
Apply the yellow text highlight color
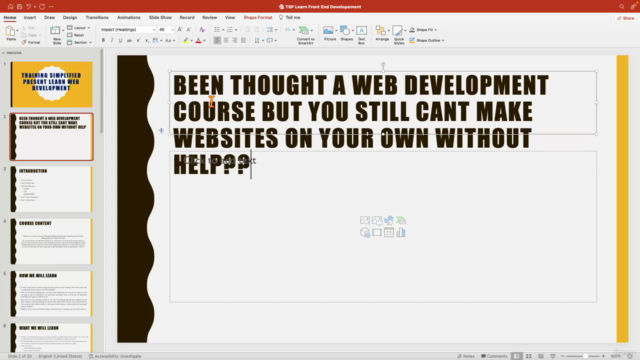pyautogui.click(x=186, y=40)
